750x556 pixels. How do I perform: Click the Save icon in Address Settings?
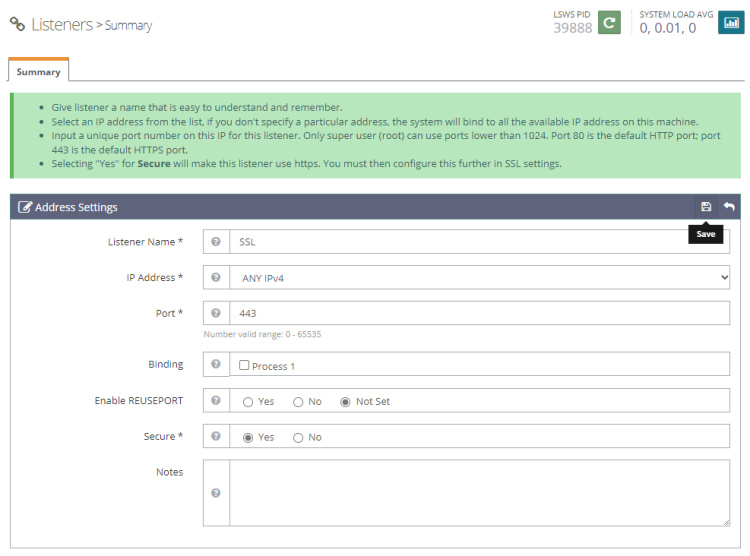pos(706,207)
